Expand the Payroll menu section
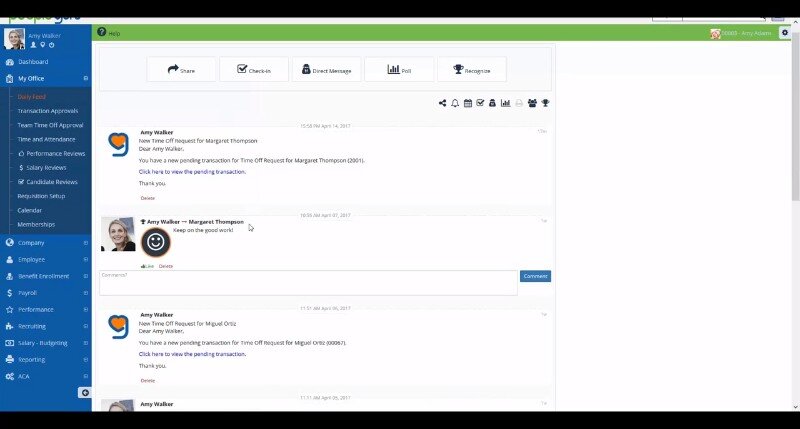This screenshot has width=800, height=429. point(86,293)
